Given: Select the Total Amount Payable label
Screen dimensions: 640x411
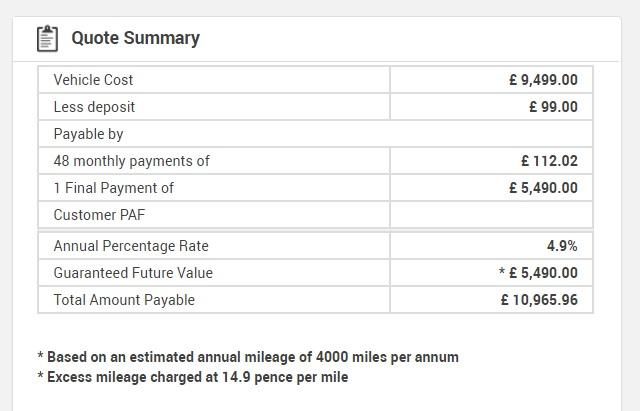Looking at the screenshot, I should pos(124,300).
